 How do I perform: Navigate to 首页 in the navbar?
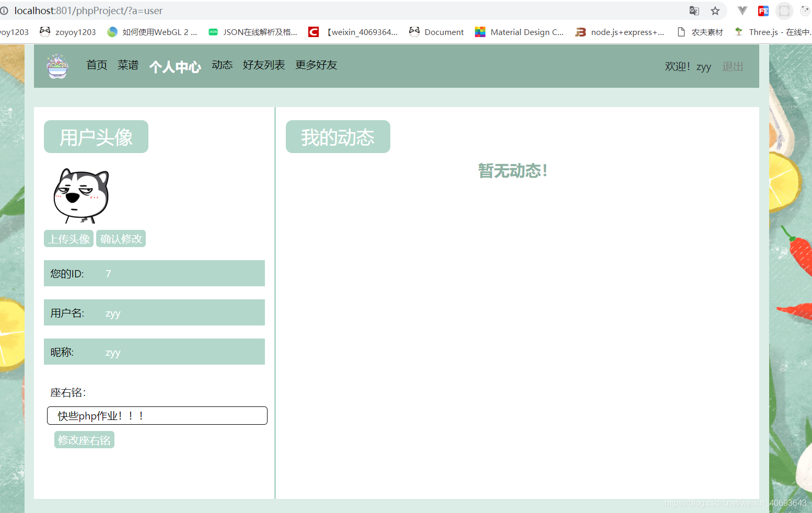[x=96, y=65]
